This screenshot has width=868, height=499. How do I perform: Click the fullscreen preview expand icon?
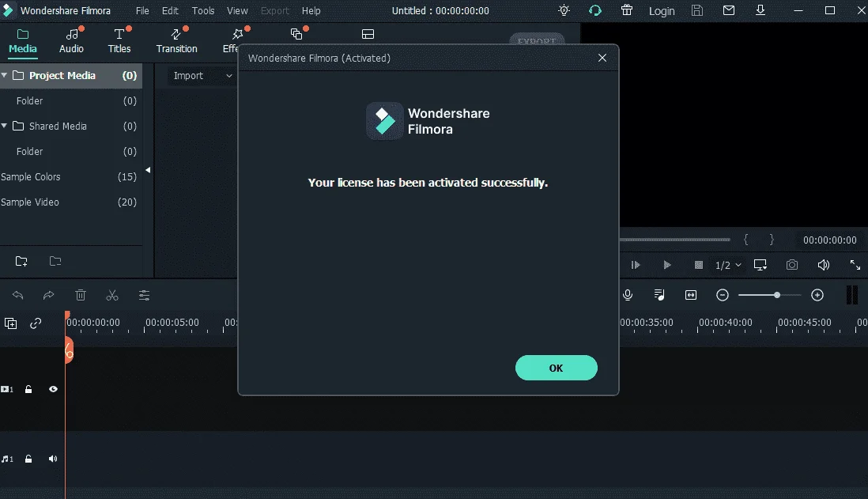[x=855, y=265]
